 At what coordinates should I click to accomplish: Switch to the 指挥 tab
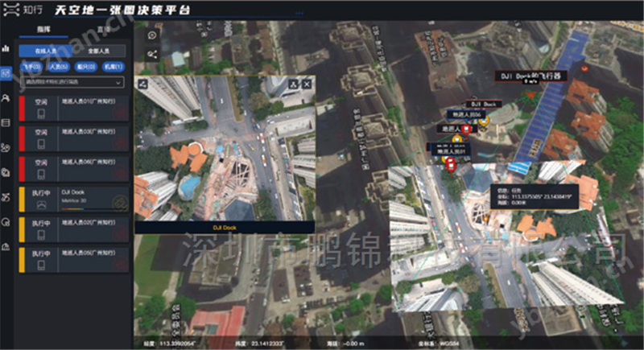tap(48, 29)
